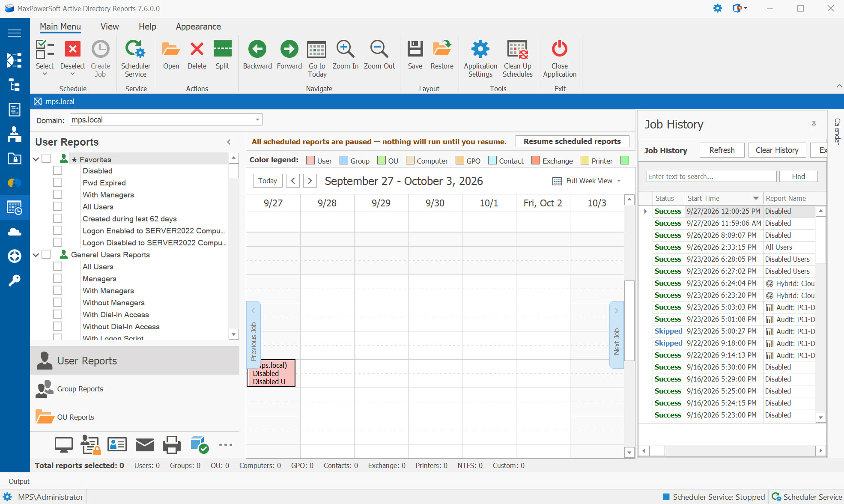This screenshot has height=504, width=844.
Task: Collapse the User Reports panel chevron
Action: click(x=229, y=142)
